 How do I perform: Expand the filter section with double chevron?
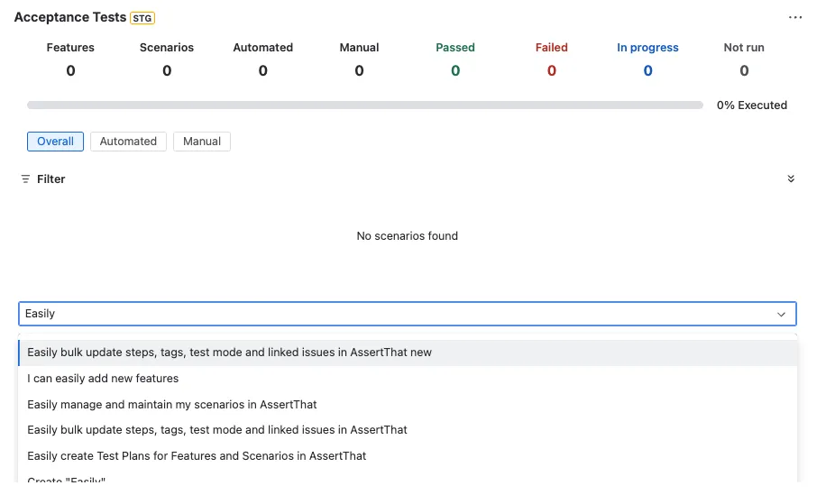[x=791, y=179]
